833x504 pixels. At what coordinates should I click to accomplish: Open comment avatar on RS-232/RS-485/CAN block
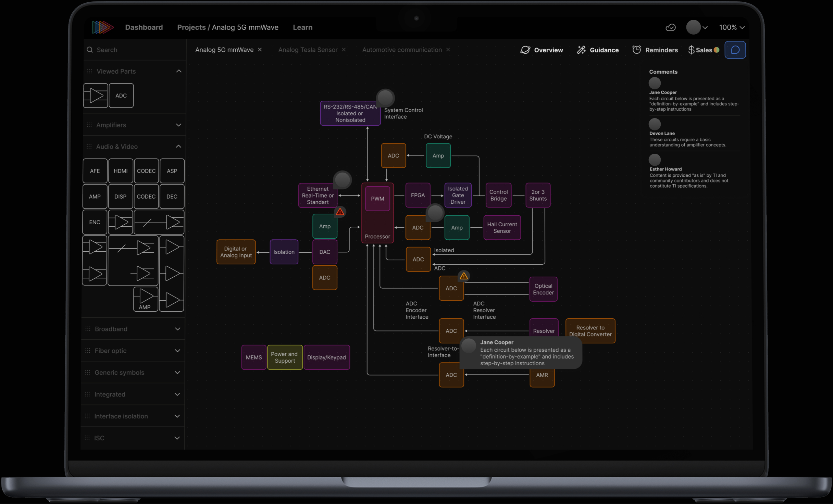point(385,98)
